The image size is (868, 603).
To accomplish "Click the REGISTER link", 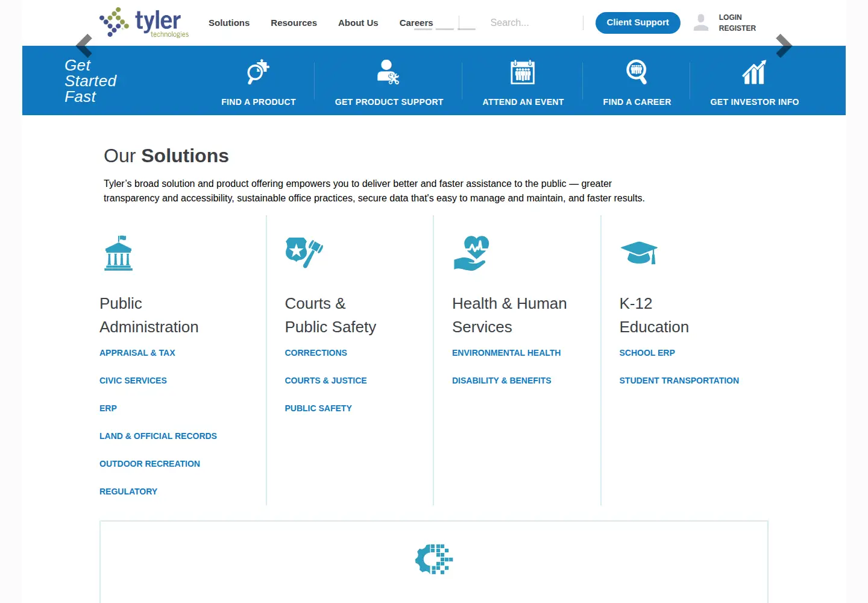I will point(737,28).
